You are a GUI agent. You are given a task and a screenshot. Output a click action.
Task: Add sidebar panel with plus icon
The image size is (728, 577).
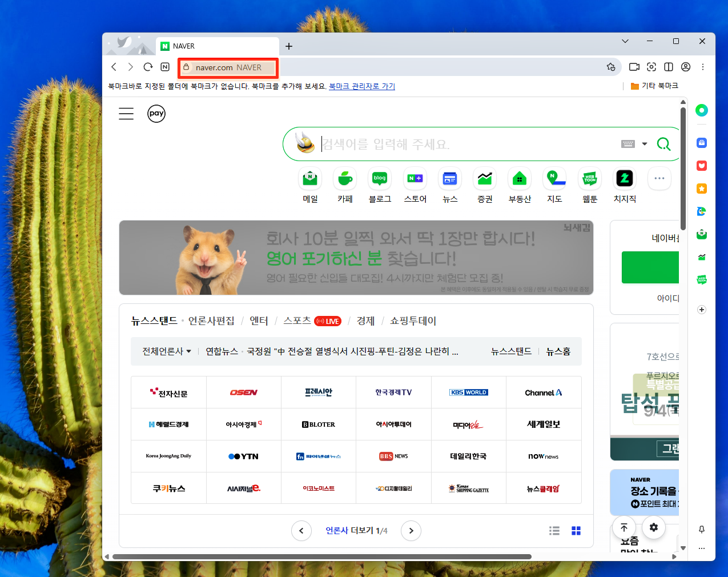(x=702, y=310)
